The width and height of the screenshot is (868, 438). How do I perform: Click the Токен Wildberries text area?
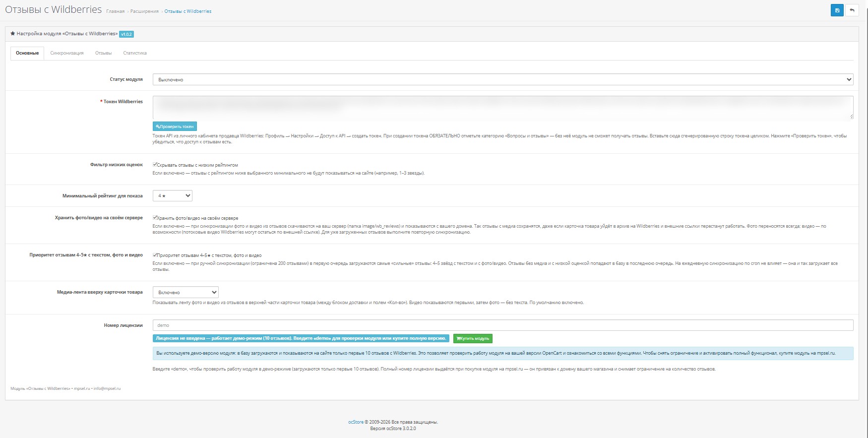coord(503,108)
